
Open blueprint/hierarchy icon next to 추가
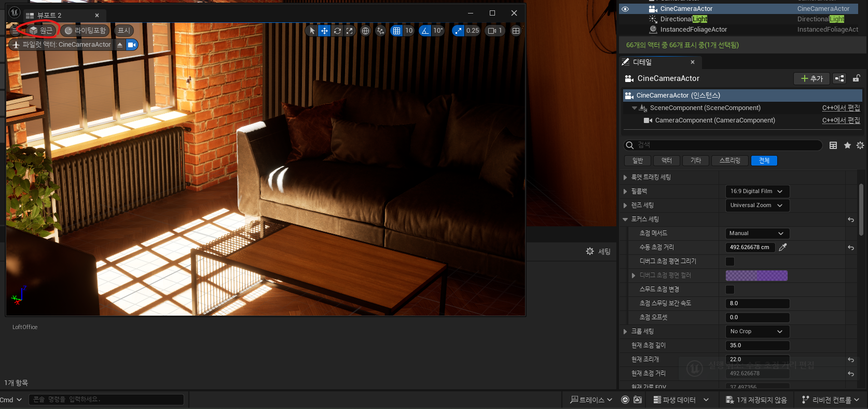coord(839,78)
